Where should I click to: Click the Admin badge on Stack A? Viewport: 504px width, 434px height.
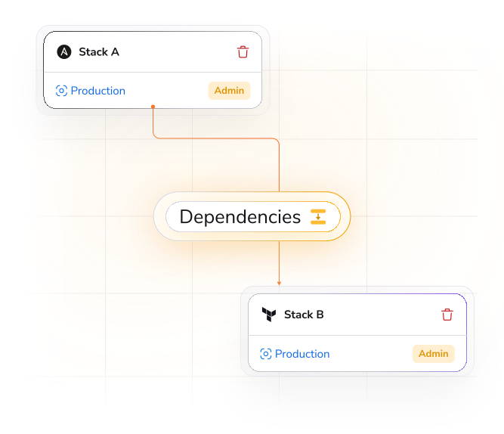[x=229, y=91]
